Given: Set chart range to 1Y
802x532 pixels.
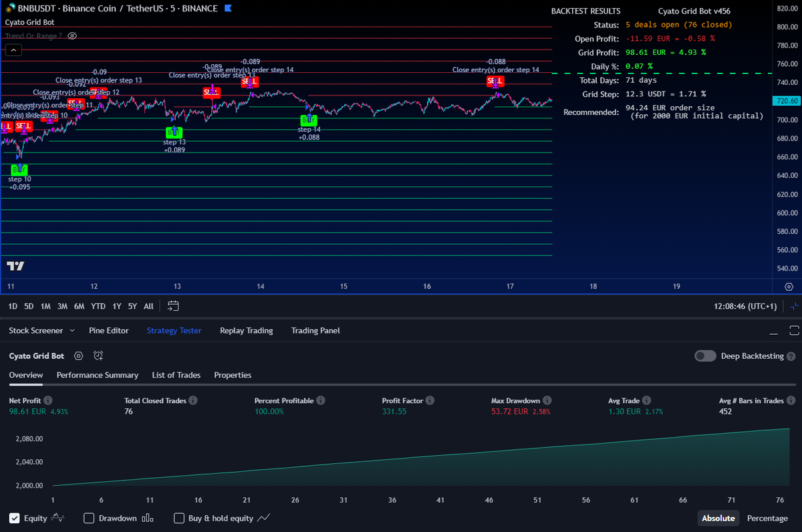Looking at the screenshot, I should coord(117,306).
